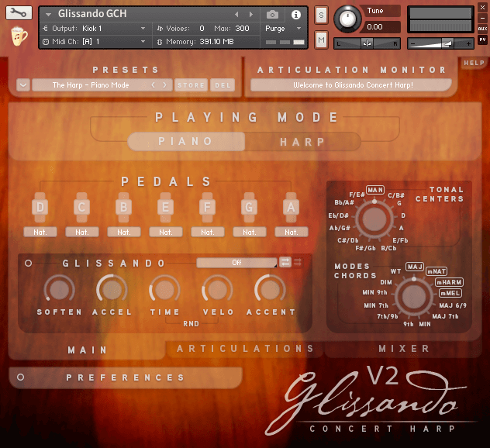This screenshot has width=490, height=448.
Task: Click the PV button in the header
Action: coord(482,40)
